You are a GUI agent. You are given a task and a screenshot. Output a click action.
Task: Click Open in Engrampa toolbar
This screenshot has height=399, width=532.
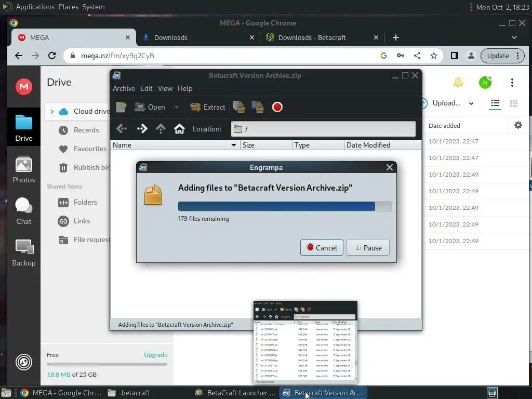[150, 107]
